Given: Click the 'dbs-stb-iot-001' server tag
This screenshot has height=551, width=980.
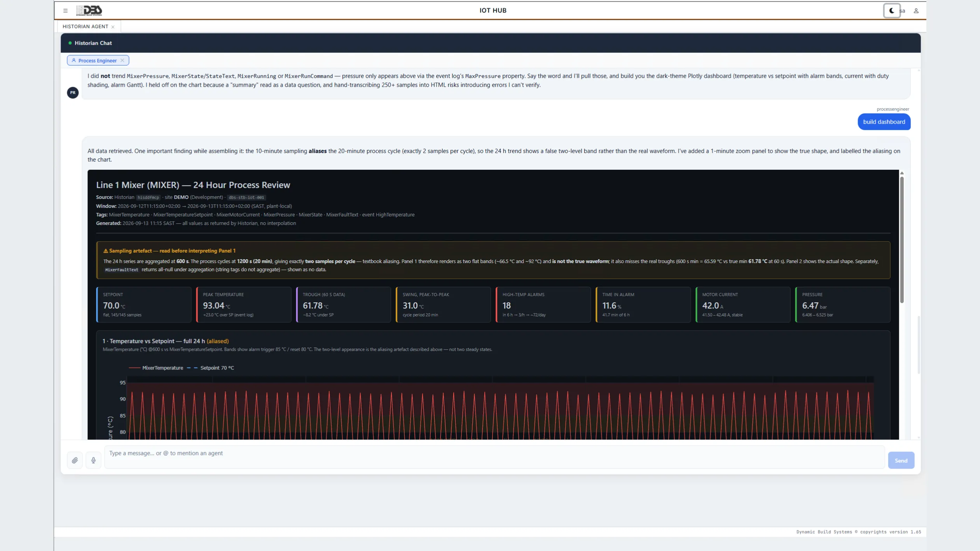Looking at the screenshot, I should click(x=246, y=197).
